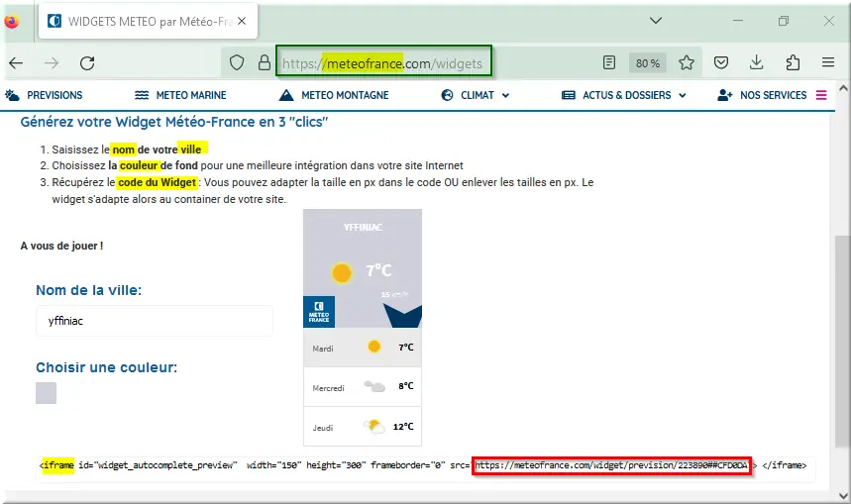Restore down the Firefox window

(784, 21)
